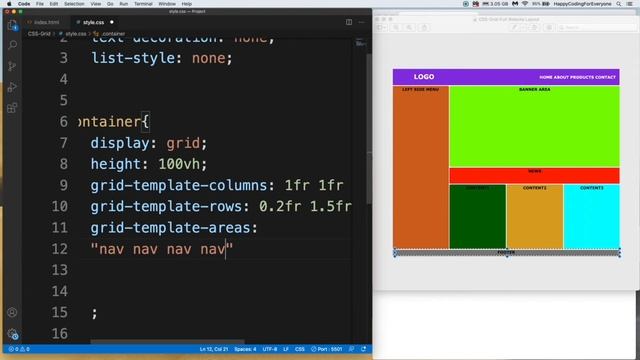Click the style.css breadcrumb

click(76, 34)
